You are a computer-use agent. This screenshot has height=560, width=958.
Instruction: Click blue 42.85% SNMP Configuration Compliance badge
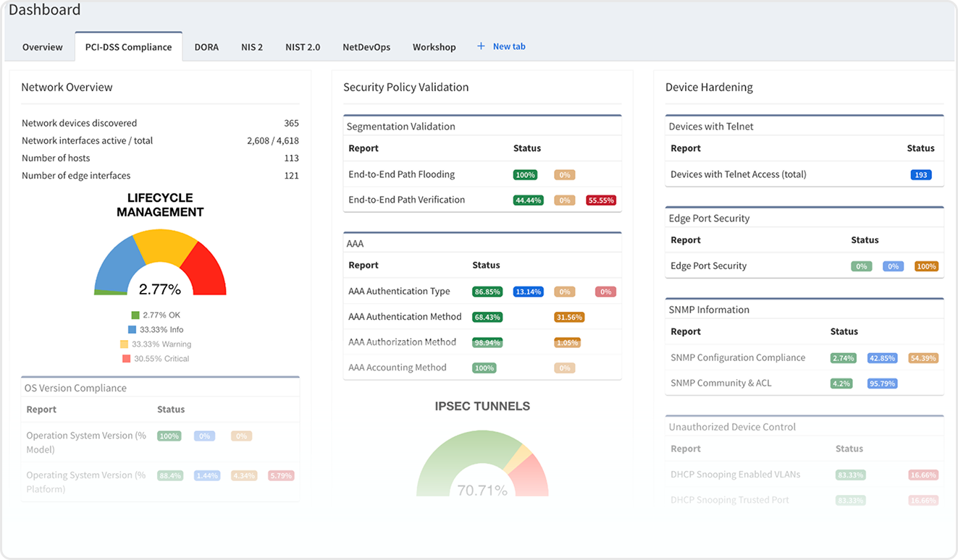click(x=883, y=358)
